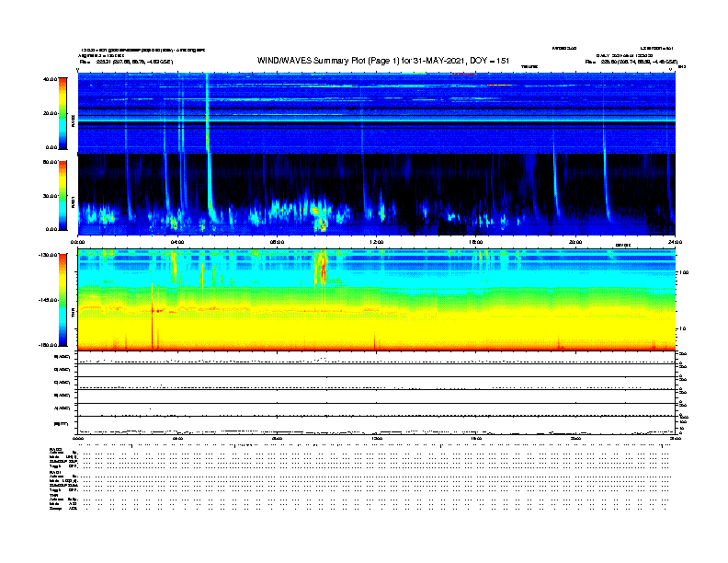Select the 04:00 label below RAD1 panel
728x563 pixels.
point(177,242)
